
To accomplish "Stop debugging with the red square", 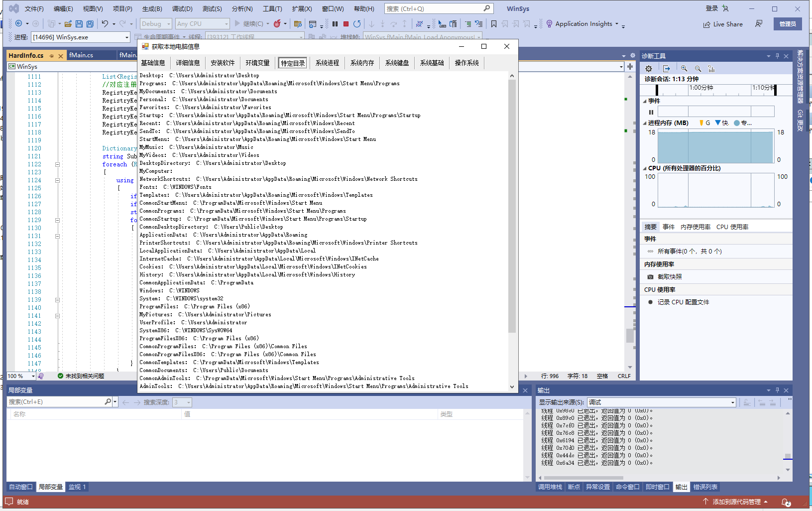I will pos(346,23).
